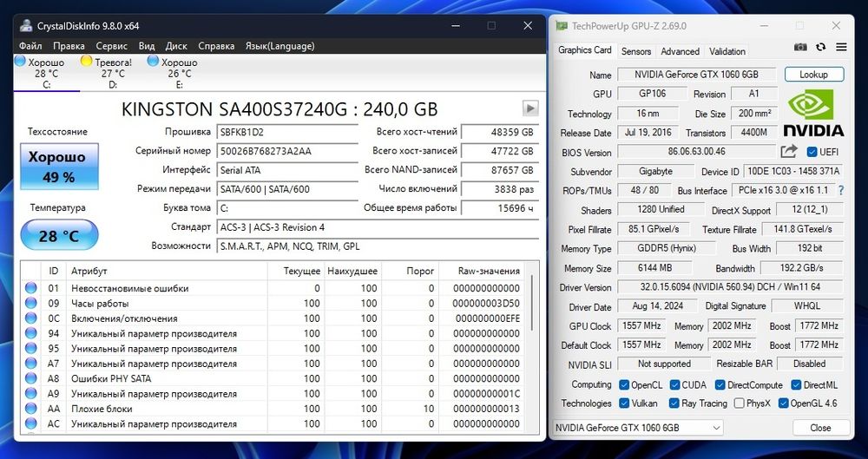Click the GPU-Z title bar icon
This screenshot has width=868, height=459.
[562, 26]
